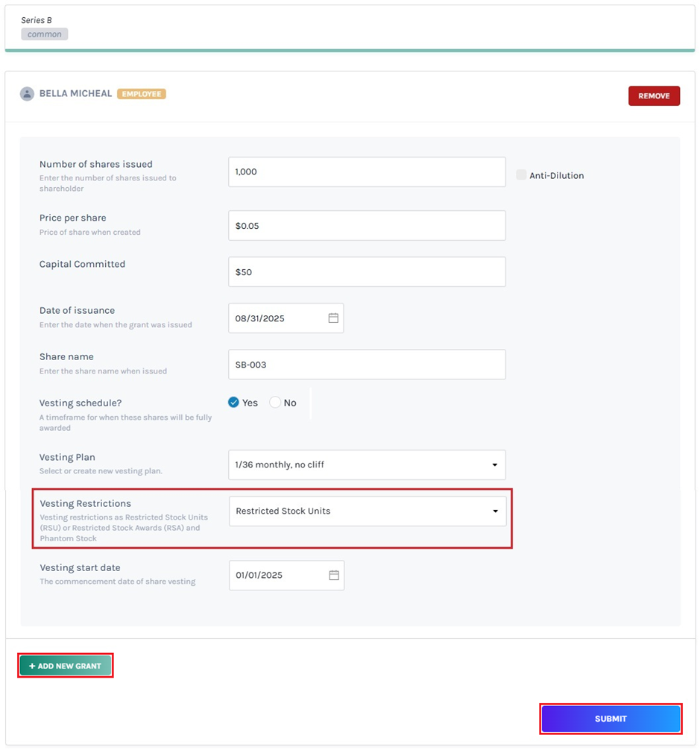Select the Share name SB-003 field

coord(367,364)
